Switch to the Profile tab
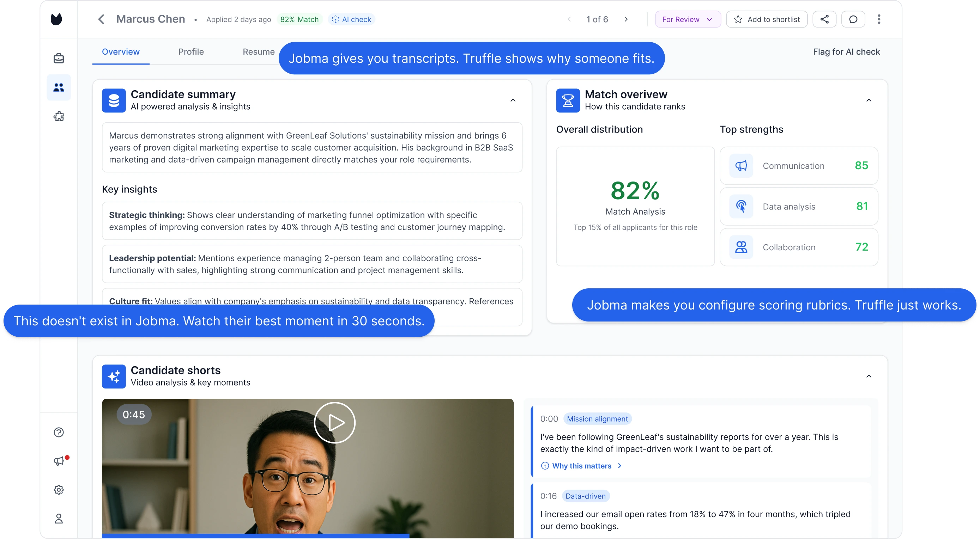 (x=191, y=52)
